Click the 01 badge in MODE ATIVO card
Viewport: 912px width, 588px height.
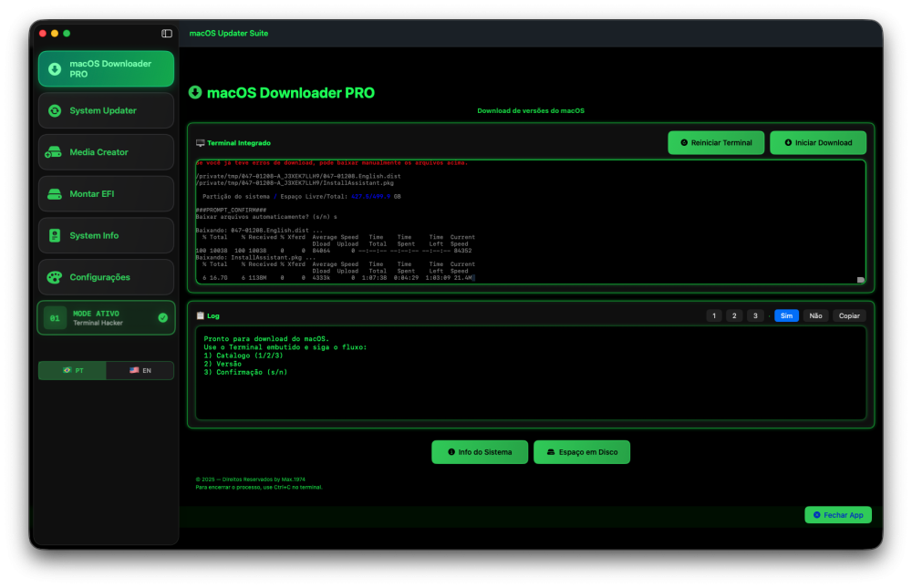55,318
